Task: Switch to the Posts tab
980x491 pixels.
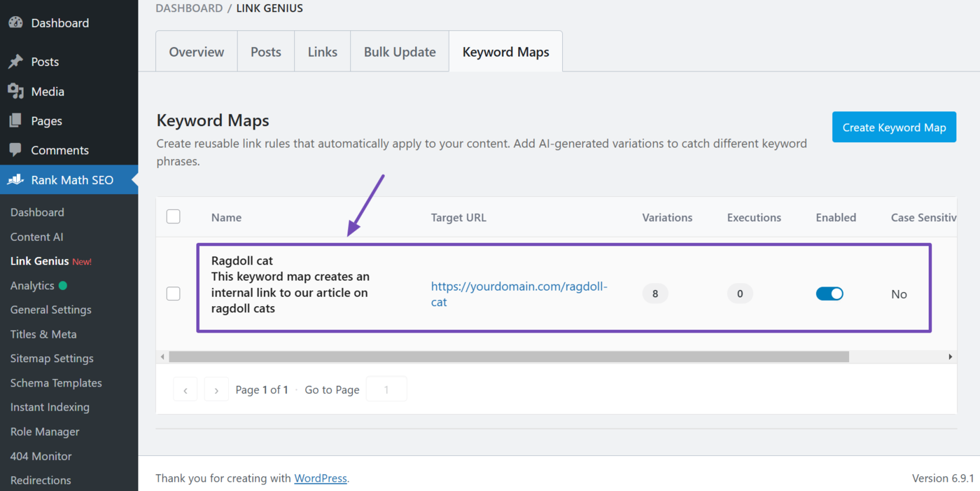Action: tap(266, 52)
